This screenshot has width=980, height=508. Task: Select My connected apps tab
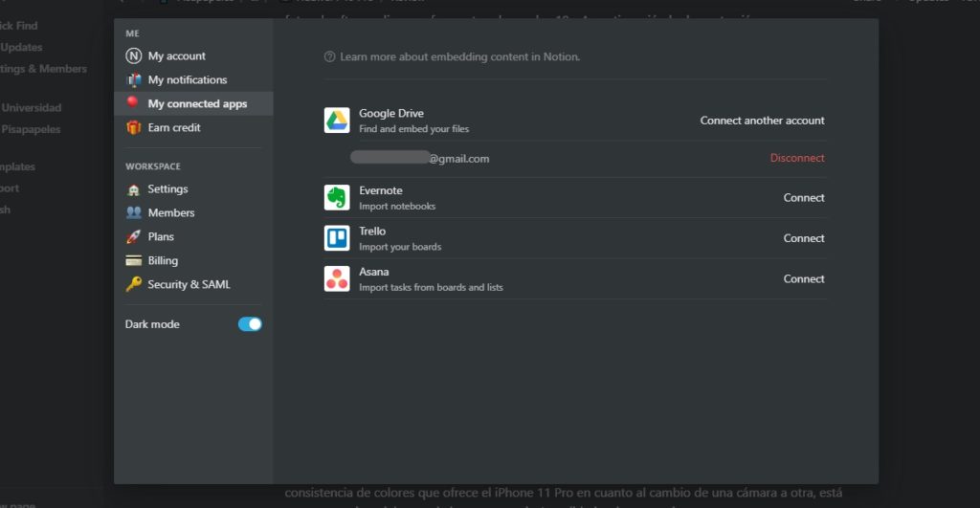click(x=196, y=104)
